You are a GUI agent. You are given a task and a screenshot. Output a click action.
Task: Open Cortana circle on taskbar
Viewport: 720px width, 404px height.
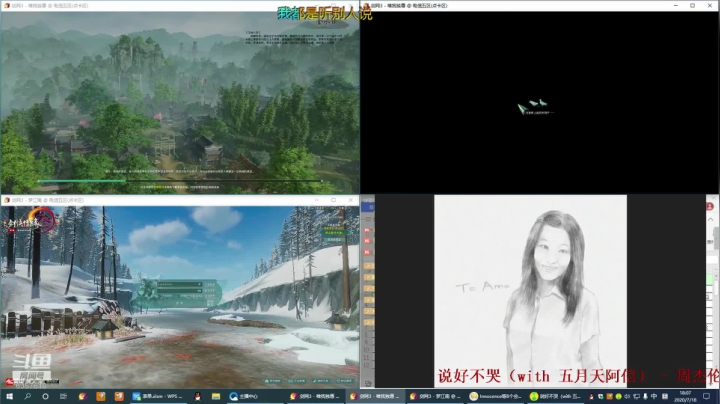45,396
